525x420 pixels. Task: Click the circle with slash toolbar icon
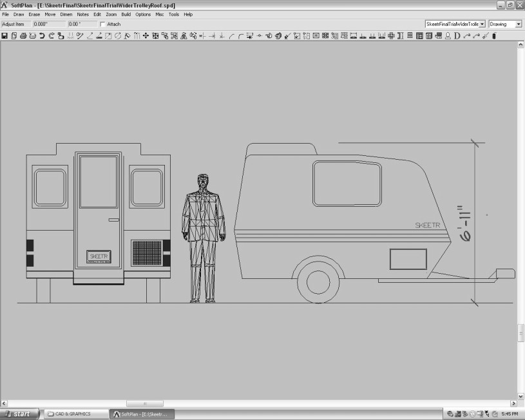tap(117, 36)
